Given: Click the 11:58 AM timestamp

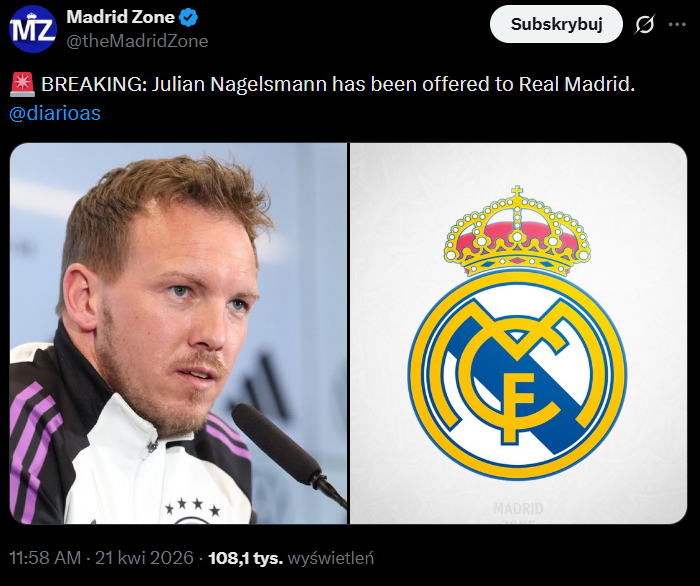Looking at the screenshot, I should [x=45, y=558].
